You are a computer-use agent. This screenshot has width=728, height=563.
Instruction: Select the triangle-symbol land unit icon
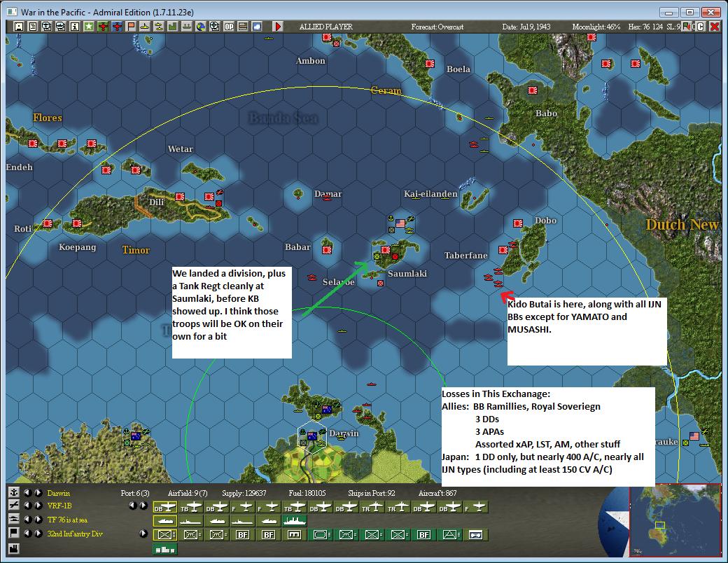click(x=450, y=535)
